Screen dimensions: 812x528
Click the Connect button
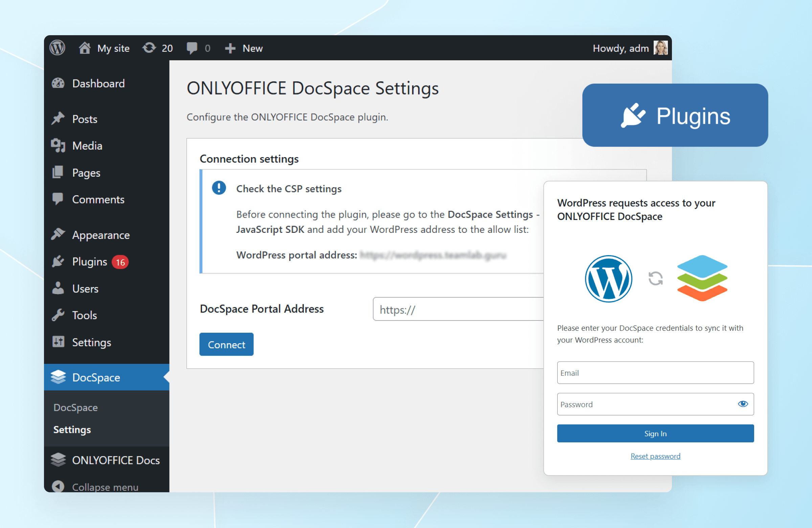pyautogui.click(x=226, y=344)
